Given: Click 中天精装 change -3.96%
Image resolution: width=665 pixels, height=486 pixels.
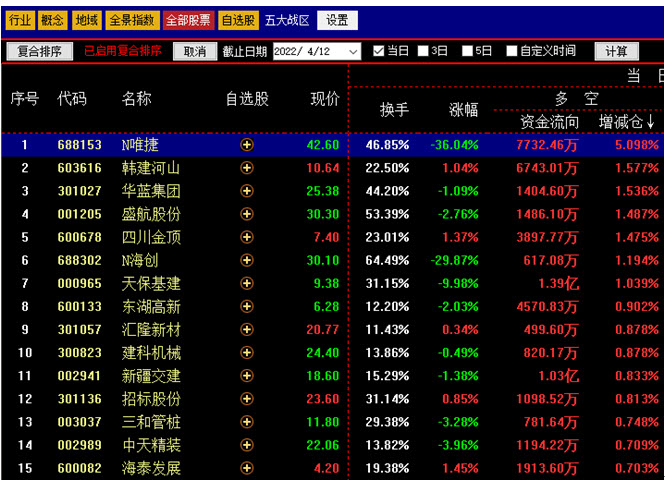Looking at the screenshot, I should 458,445.
